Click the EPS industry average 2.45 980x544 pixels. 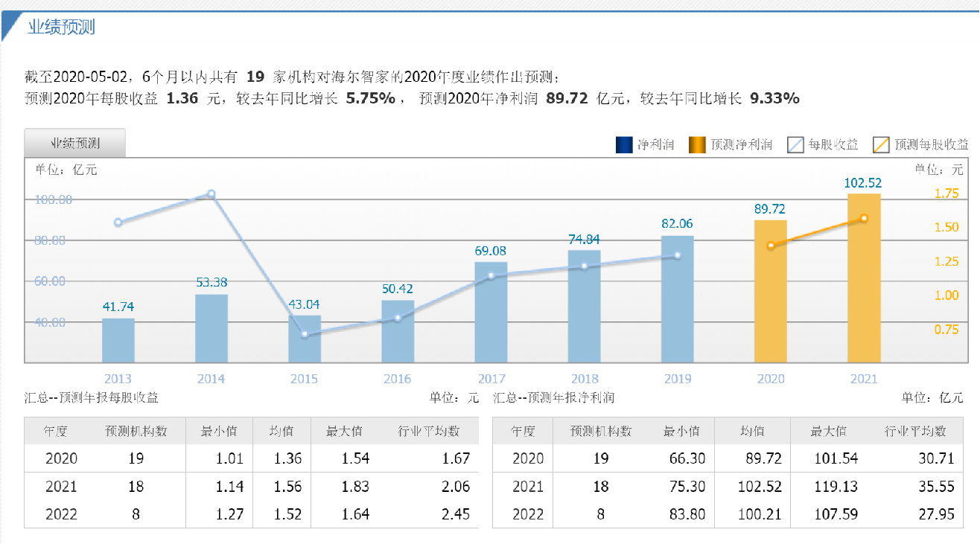coord(455,514)
